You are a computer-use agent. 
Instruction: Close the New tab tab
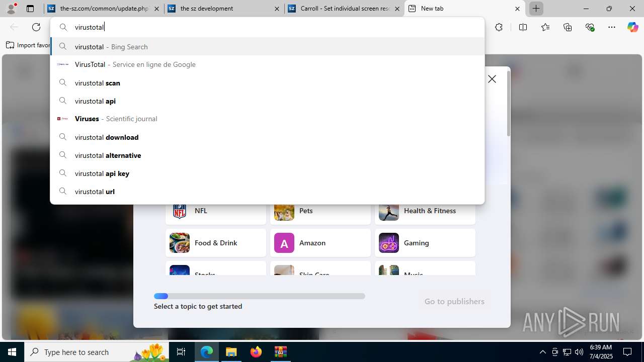517,9
